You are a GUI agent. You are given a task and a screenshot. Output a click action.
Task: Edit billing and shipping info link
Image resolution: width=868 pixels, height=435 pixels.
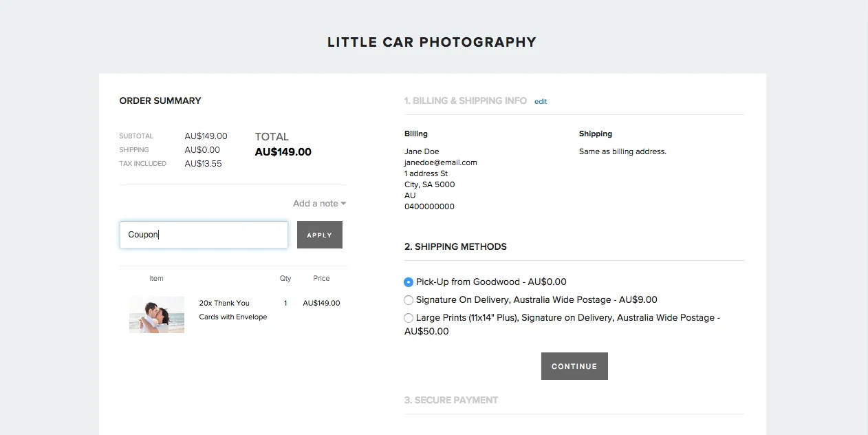click(x=541, y=102)
